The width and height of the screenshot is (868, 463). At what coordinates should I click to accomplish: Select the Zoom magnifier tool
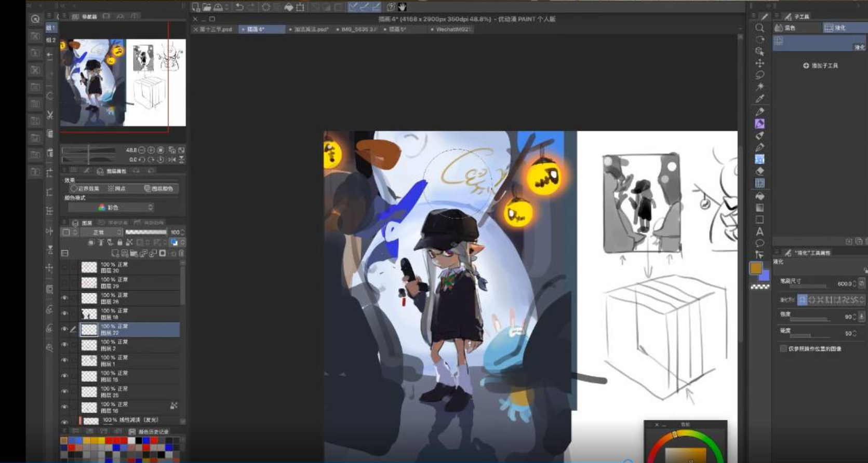[759, 28]
